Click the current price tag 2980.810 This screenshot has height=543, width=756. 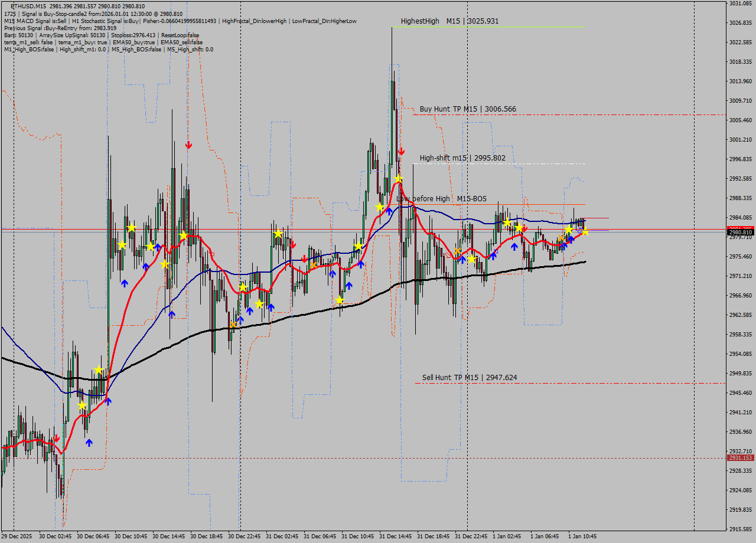coord(740,233)
